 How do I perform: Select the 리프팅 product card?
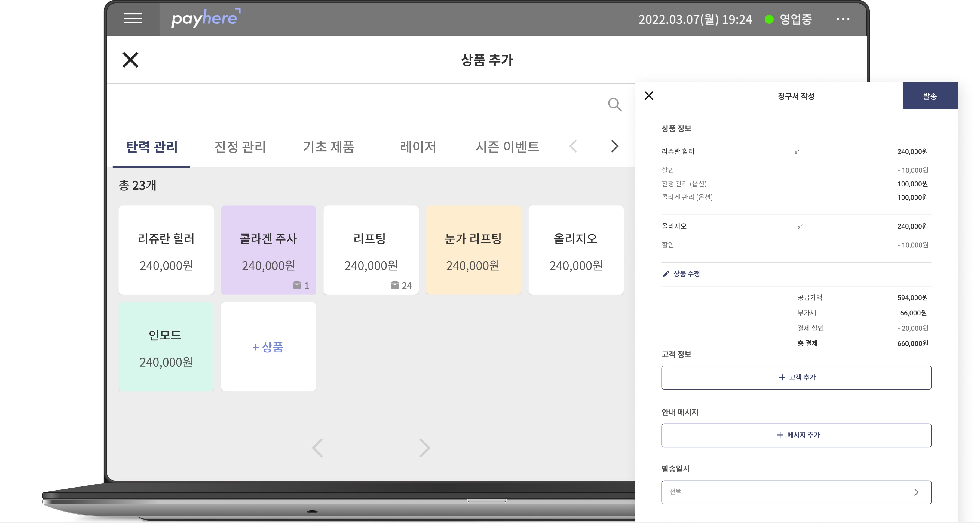coord(371,250)
